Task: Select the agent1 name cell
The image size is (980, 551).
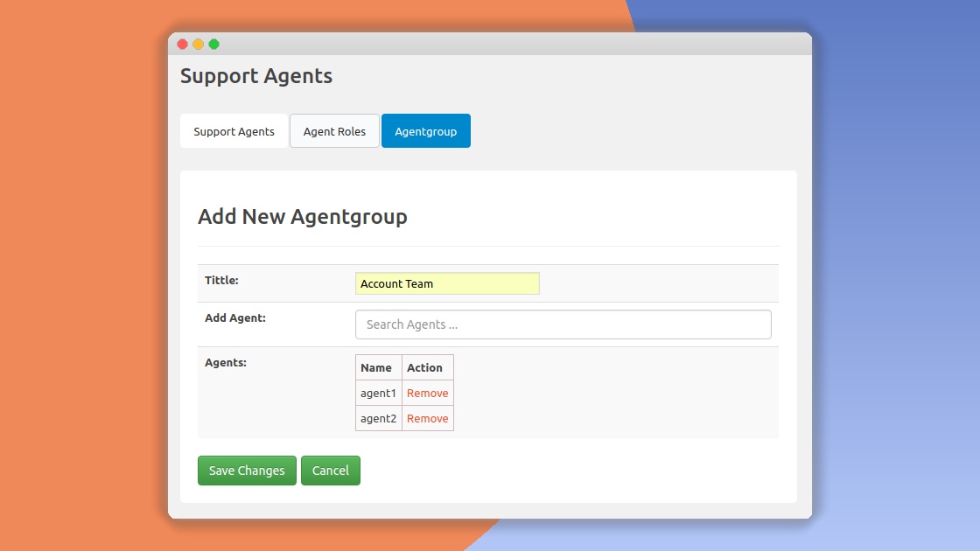Action: point(378,394)
